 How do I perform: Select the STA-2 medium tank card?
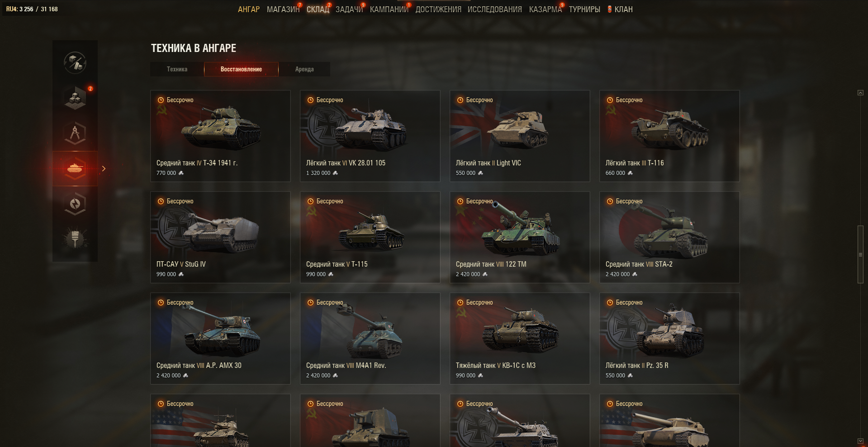coord(669,237)
